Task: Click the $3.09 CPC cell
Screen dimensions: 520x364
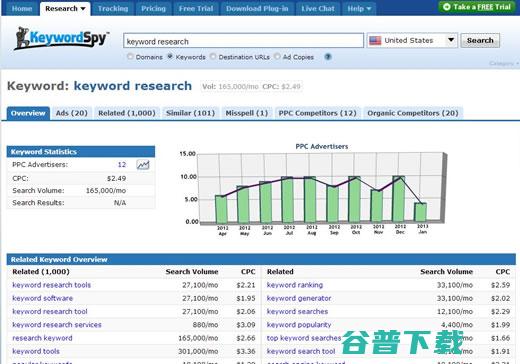Action: pos(246,325)
